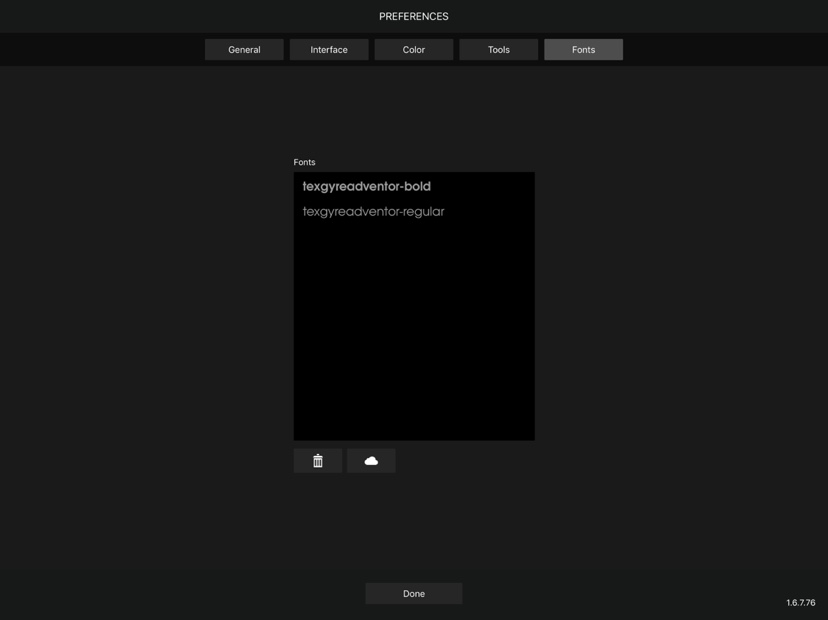
Task: Show the Tools preferences tab
Action: pyautogui.click(x=498, y=50)
